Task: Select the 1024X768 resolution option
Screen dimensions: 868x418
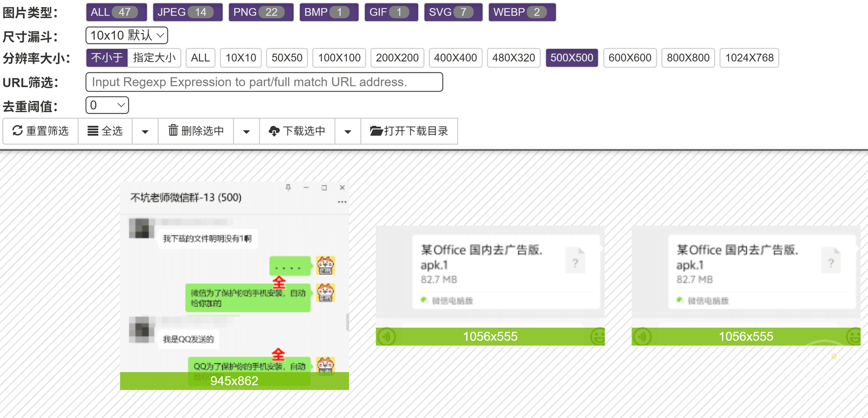Action: (749, 58)
